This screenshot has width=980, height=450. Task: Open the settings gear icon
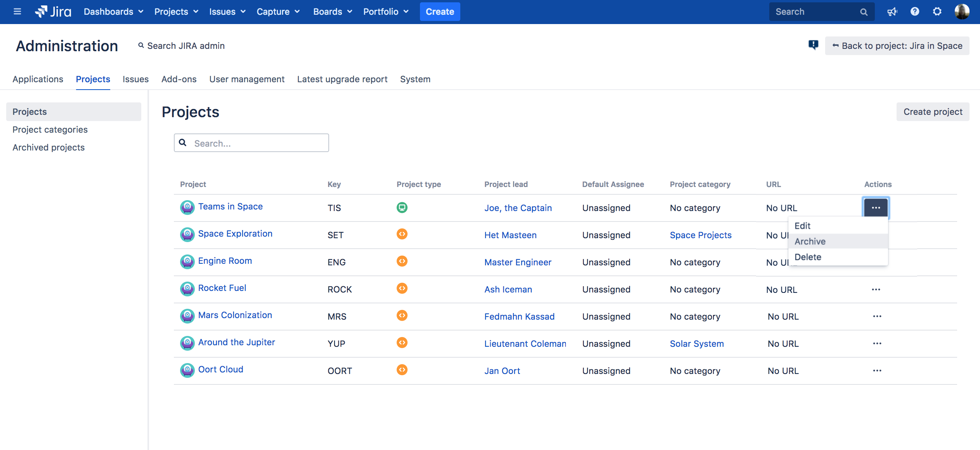(x=937, y=12)
